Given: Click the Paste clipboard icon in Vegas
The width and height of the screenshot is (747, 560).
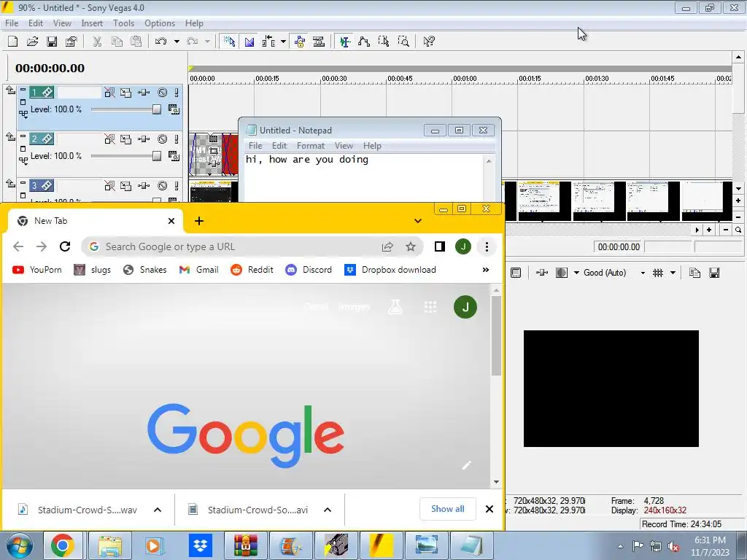Looking at the screenshot, I should [136, 42].
